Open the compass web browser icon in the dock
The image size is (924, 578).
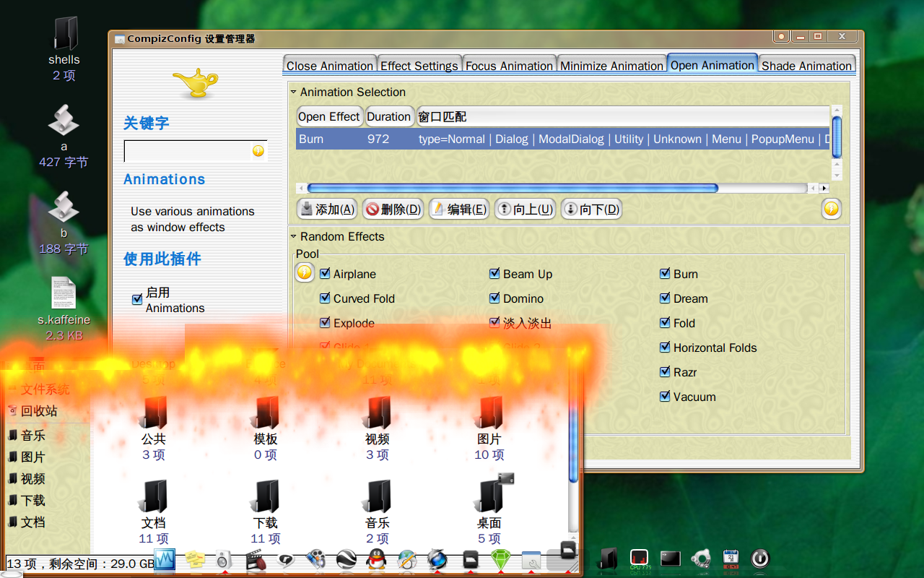click(x=407, y=559)
